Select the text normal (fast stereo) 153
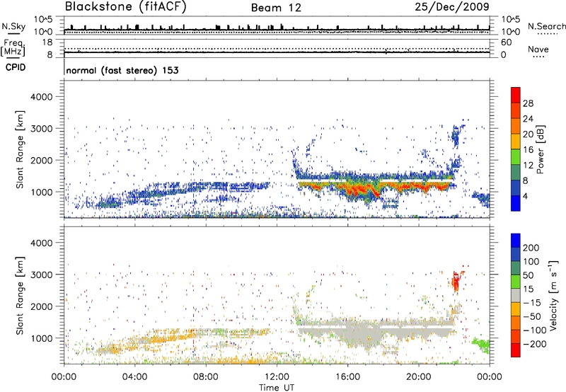The image size is (566, 392). (x=122, y=70)
